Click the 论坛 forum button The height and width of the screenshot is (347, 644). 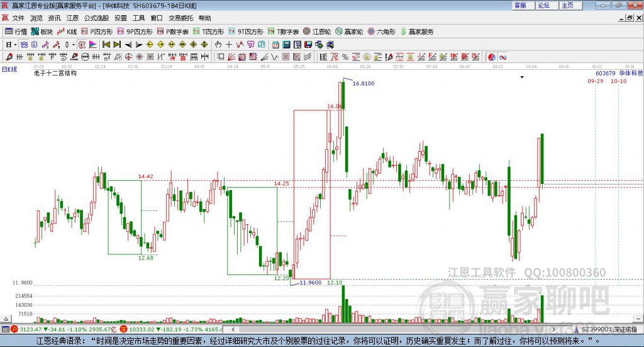[x=547, y=5]
